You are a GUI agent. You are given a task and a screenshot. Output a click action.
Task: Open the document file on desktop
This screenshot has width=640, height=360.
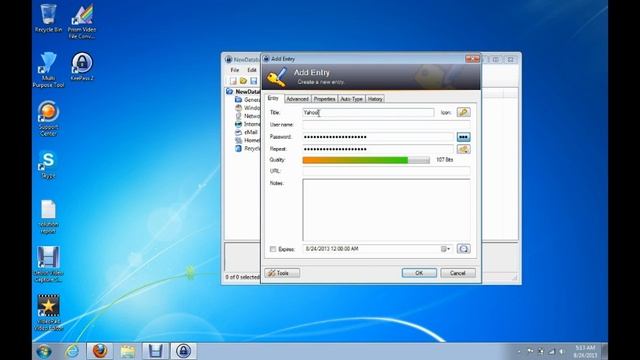(48, 216)
